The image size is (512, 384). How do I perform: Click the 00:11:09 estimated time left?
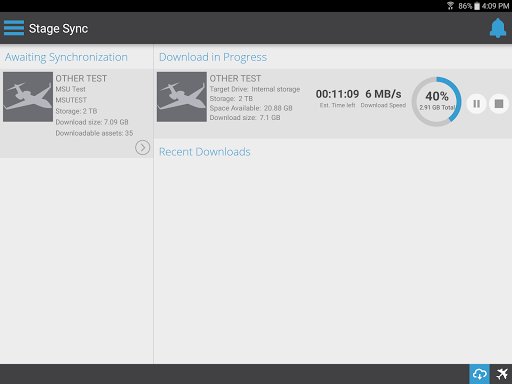(337, 94)
